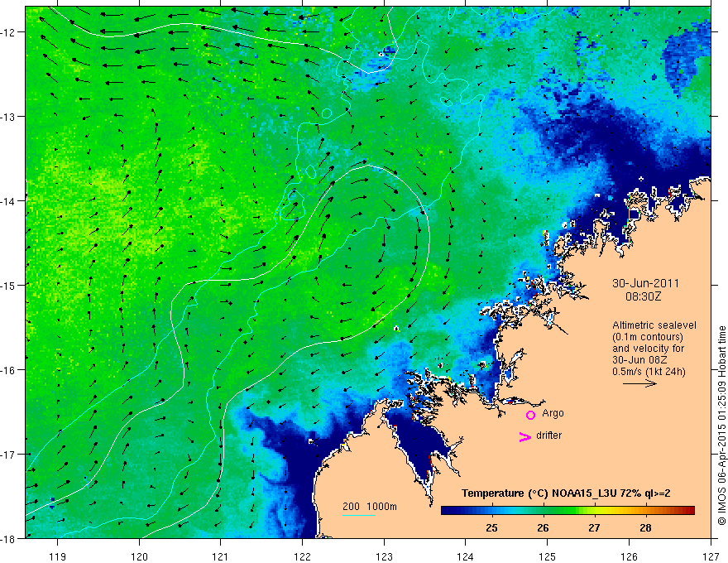Click the latitude label -14

point(9,200)
